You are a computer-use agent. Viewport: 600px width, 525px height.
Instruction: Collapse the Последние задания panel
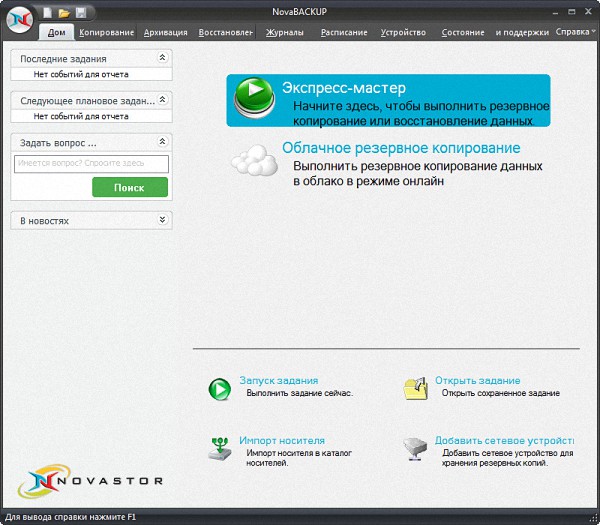(x=162, y=57)
